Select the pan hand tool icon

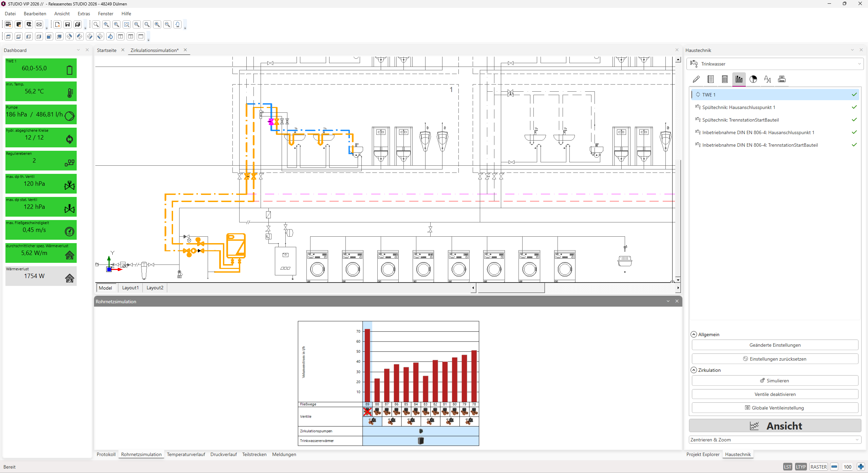point(177,24)
